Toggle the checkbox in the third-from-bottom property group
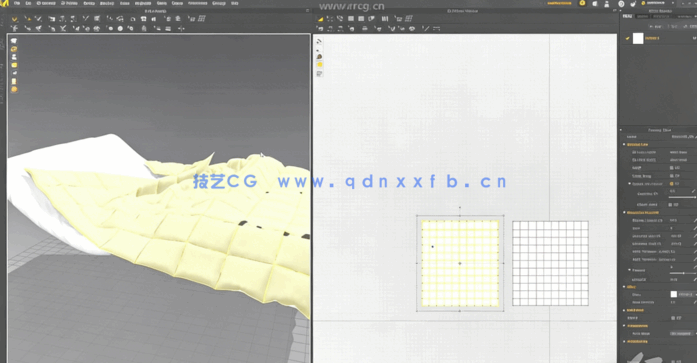 pos(673,318)
